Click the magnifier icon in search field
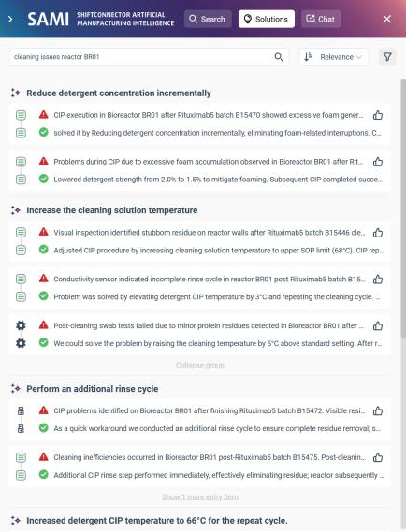 click(279, 57)
